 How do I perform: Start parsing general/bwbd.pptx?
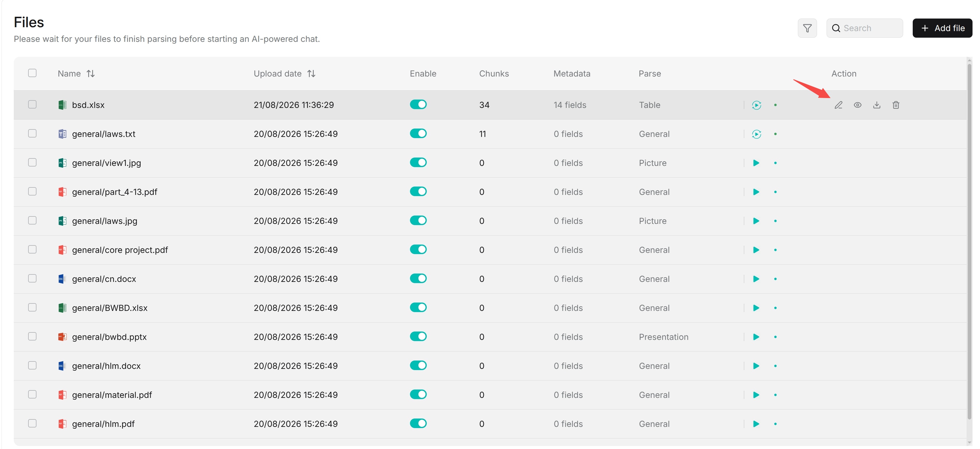click(756, 337)
